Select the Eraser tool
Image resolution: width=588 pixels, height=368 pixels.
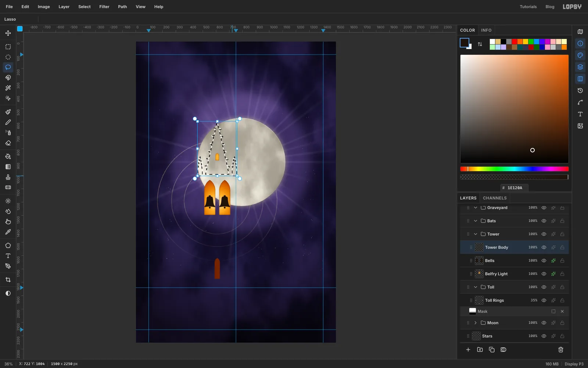(8, 143)
